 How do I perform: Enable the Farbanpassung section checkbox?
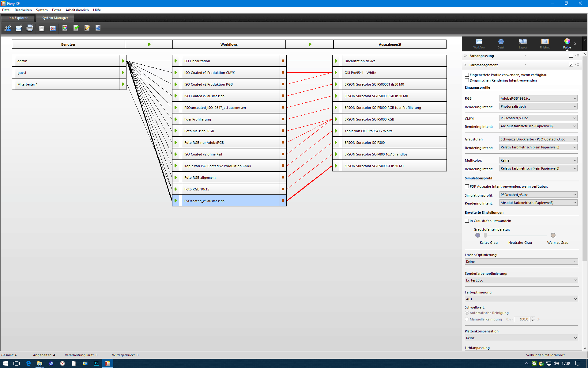(571, 56)
